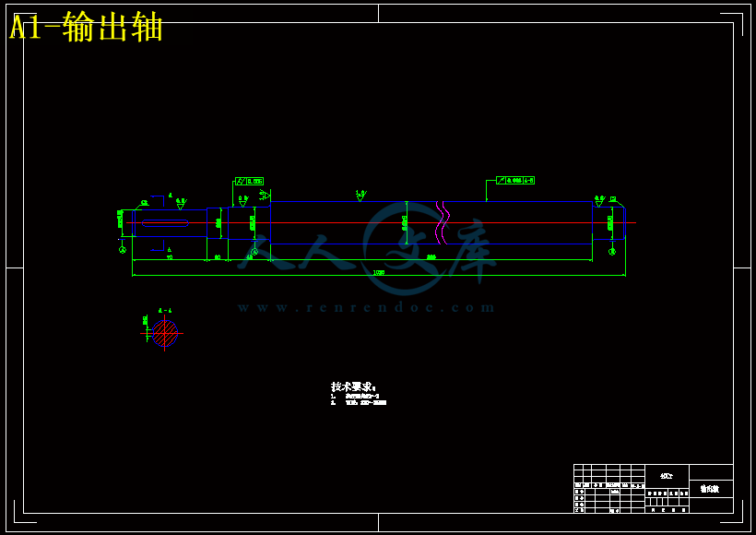Click the first line of the technical requirements
Viewport: 756px width, 535px height.
(355, 397)
